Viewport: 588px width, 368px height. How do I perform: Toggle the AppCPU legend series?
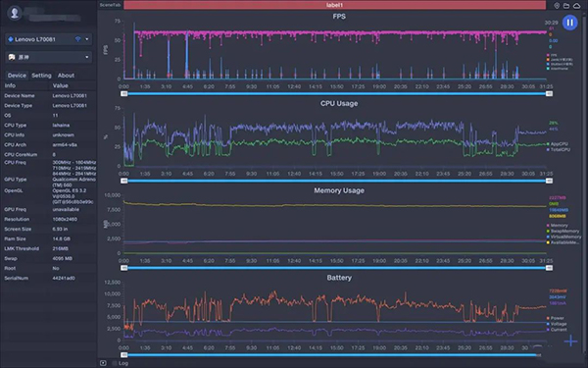coord(558,144)
